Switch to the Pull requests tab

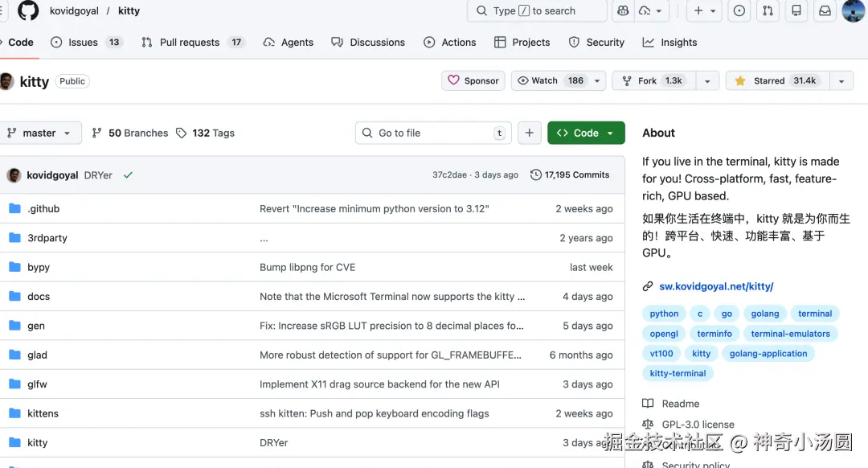coord(193,42)
